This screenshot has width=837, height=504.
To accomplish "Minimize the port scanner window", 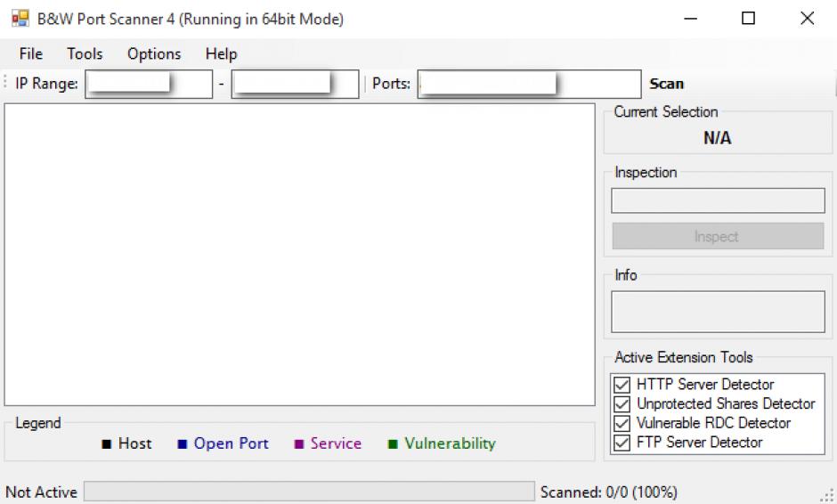I will pos(691,19).
